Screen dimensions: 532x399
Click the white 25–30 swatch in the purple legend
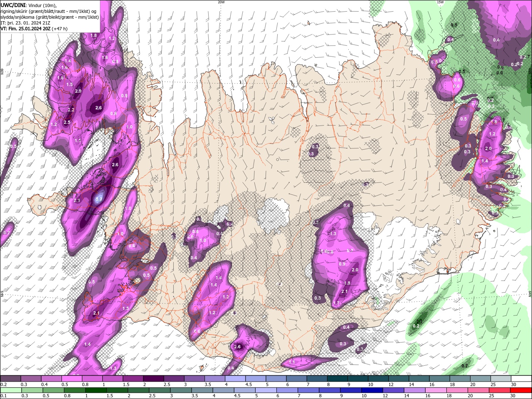[x=500, y=379]
